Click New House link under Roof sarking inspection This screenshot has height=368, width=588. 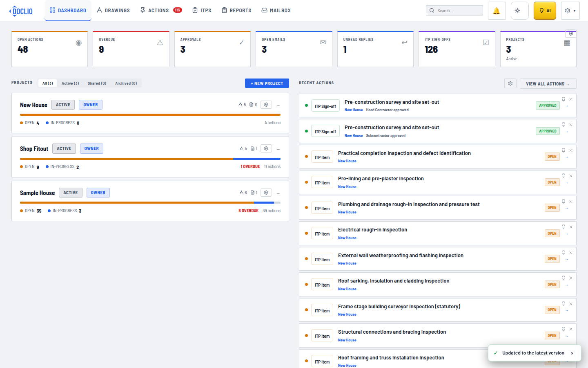[x=347, y=289]
